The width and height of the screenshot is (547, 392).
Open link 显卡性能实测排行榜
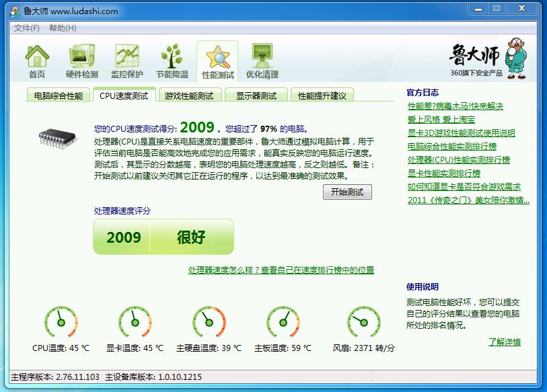coord(444,173)
